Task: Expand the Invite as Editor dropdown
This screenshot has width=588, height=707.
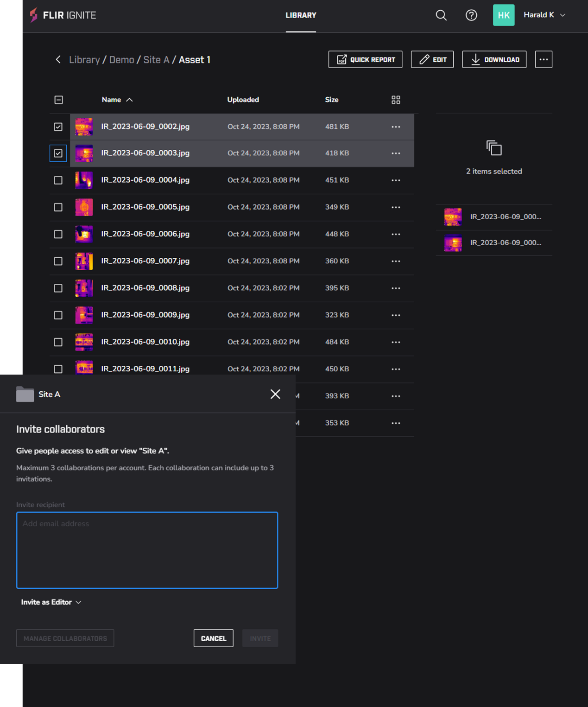Action: [51, 602]
